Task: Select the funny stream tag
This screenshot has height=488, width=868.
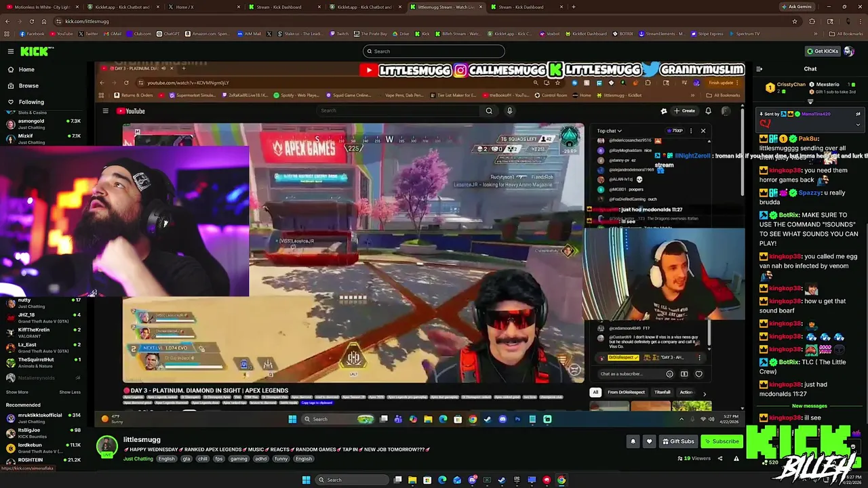Action: click(x=281, y=459)
